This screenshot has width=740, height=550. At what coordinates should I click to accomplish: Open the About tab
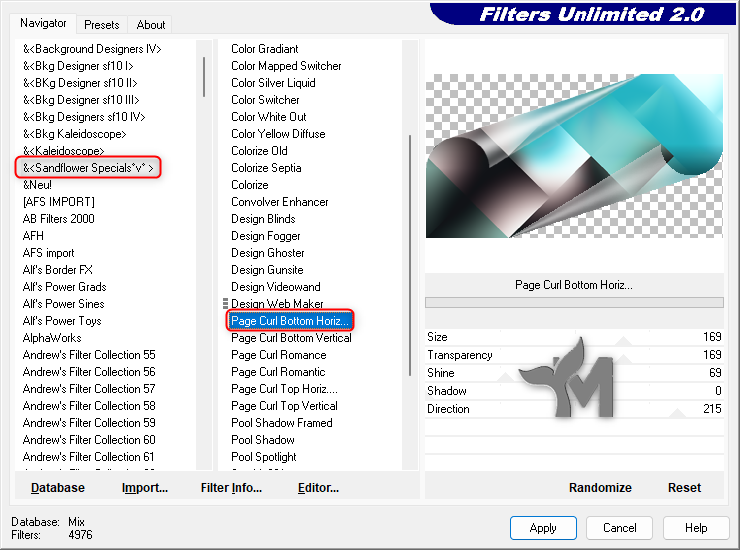[151, 25]
